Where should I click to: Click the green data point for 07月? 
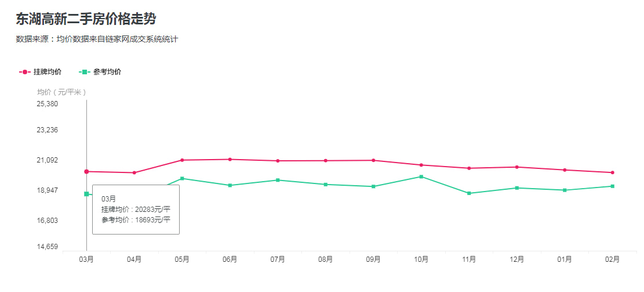pos(278,180)
